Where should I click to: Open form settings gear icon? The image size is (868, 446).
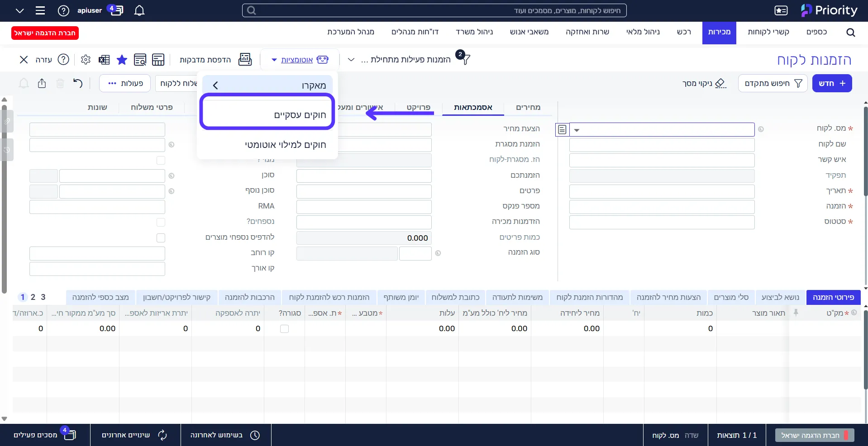(x=86, y=59)
